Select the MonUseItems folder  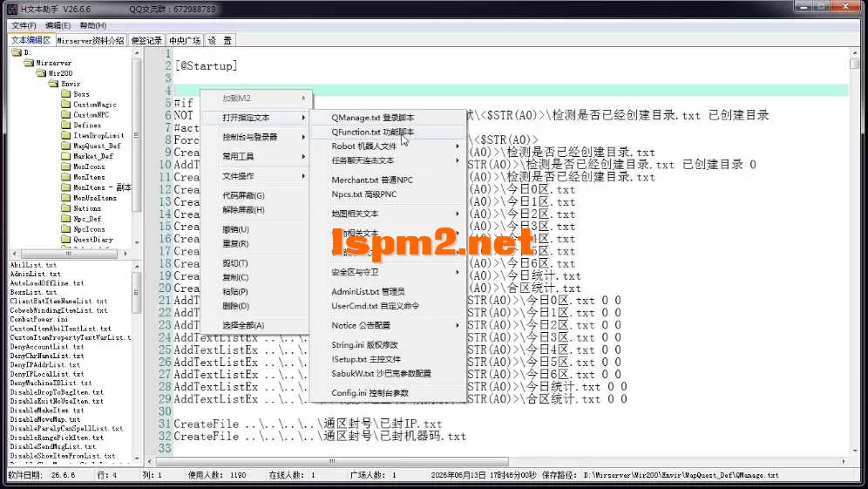click(95, 198)
